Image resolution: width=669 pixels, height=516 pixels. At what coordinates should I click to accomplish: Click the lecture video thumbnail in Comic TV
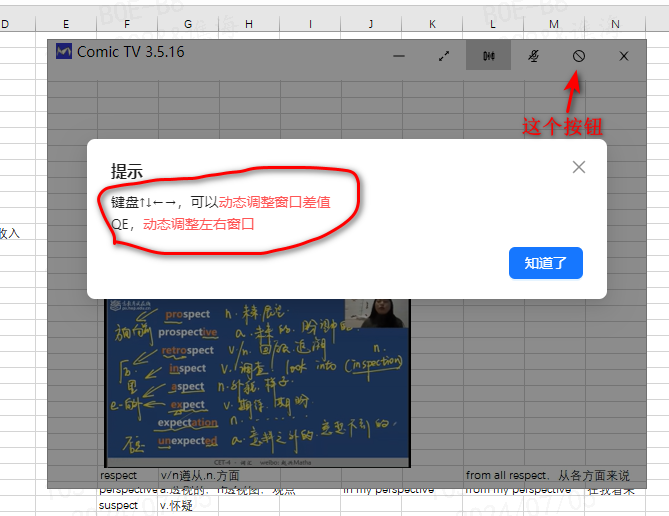[257, 383]
